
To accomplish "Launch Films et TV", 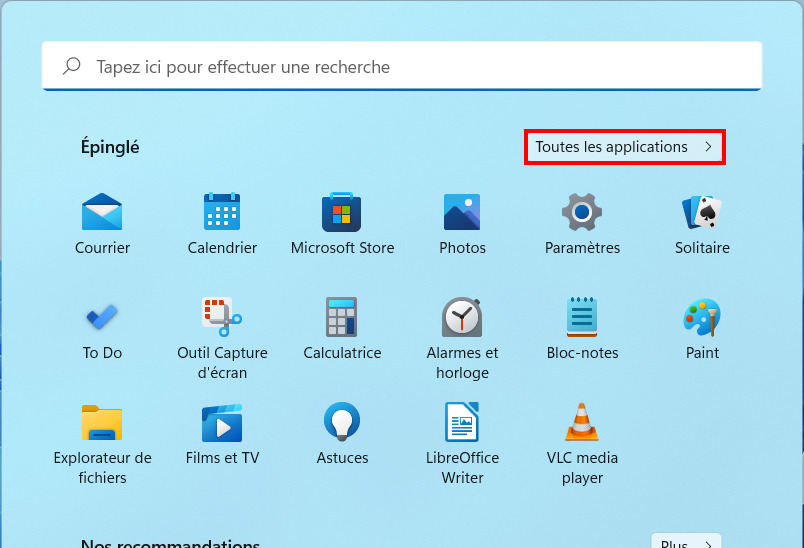I will 222,434.
